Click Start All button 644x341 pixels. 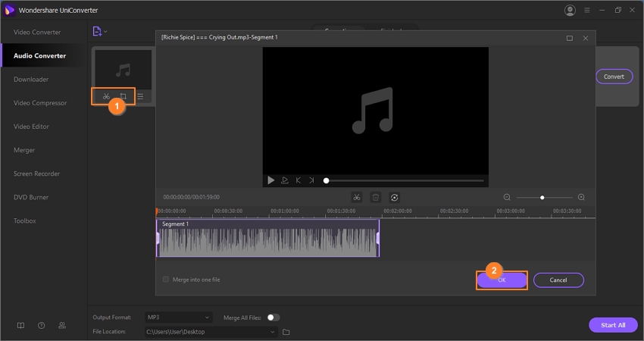(613, 325)
